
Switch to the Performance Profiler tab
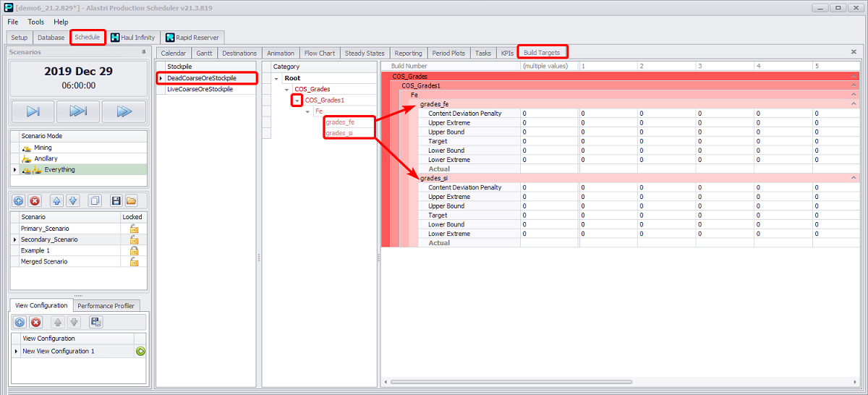[x=106, y=305]
